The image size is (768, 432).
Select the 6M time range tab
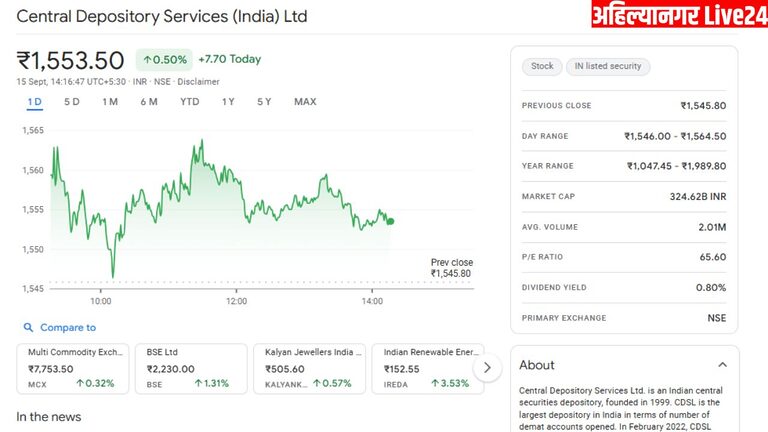[149, 102]
